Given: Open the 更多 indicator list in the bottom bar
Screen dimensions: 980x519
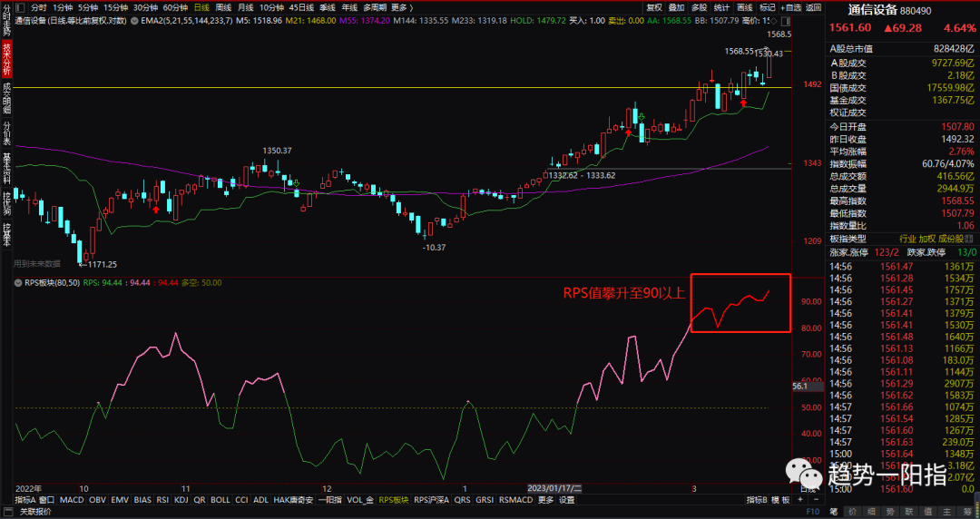Looking at the screenshot, I should (x=545, y=500).
